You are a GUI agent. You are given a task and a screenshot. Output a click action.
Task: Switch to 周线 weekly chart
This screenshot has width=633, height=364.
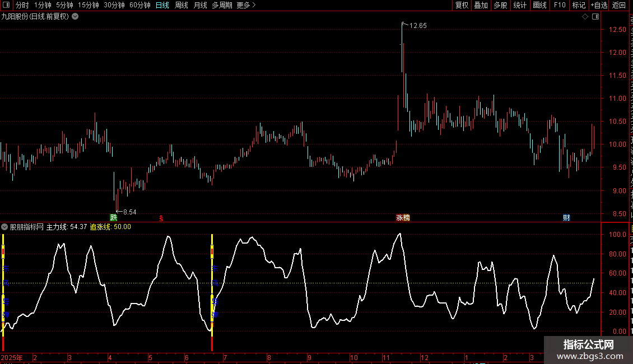tap(181, 5)
